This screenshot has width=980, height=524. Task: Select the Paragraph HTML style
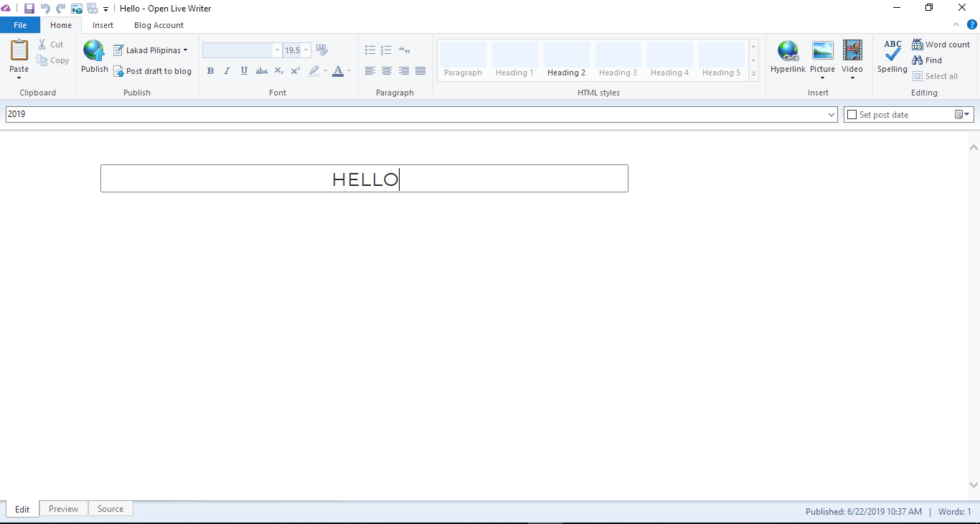[463, 60]
